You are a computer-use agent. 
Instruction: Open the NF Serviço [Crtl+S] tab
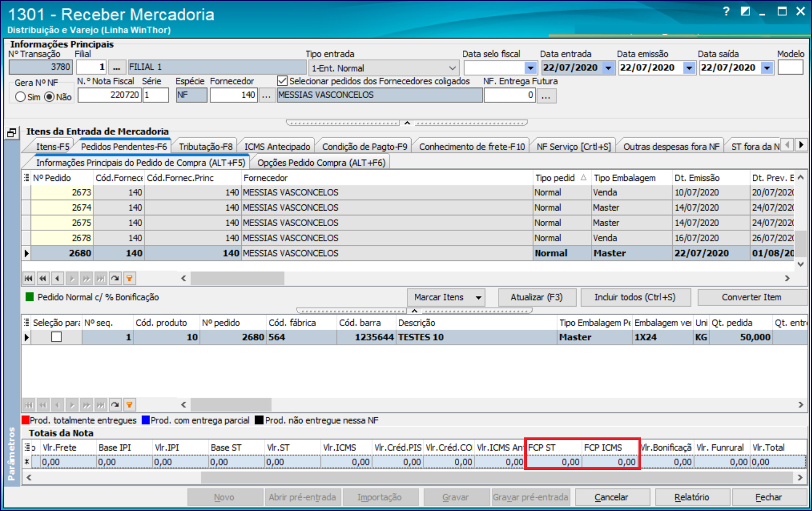point(574,147)
